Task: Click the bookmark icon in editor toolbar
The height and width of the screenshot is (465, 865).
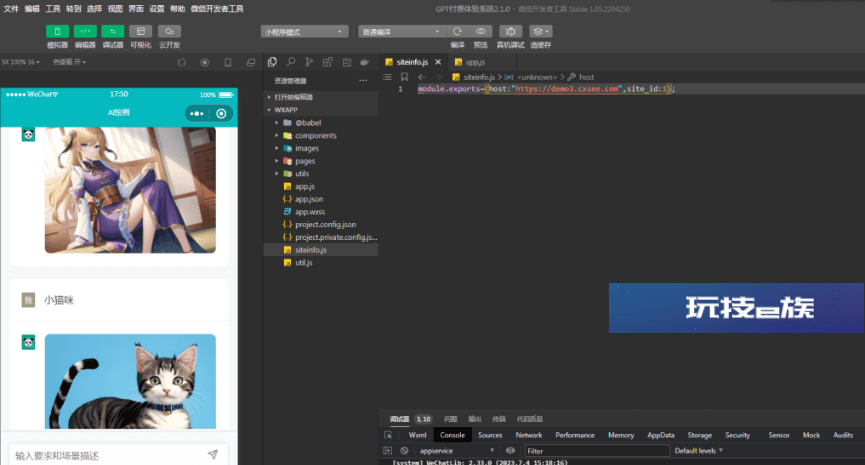Action: [x=404, y=77]
